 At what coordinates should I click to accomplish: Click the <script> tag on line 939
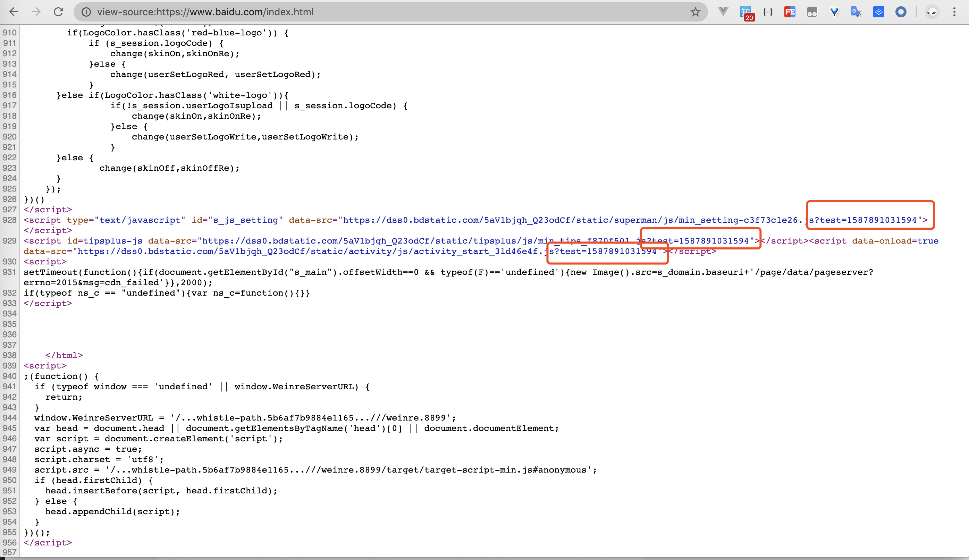[45, 366]
